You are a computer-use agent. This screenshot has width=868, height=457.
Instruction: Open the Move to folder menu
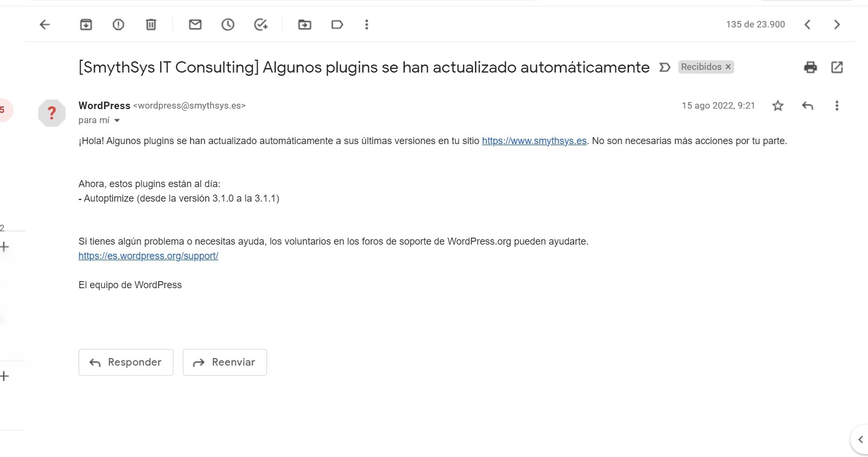pos(305,25)
